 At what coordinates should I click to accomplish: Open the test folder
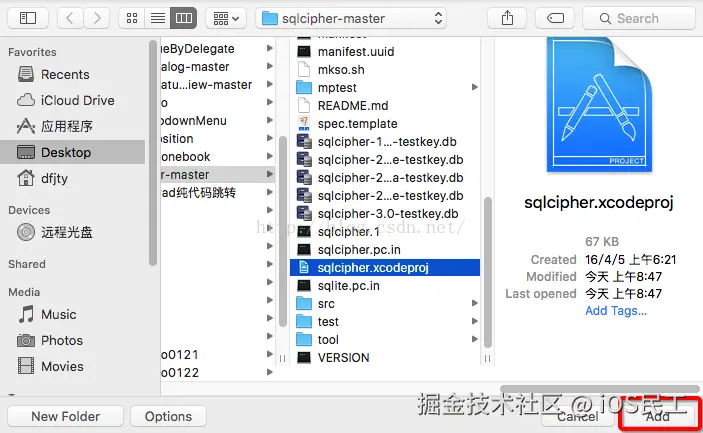tap(385, 321)
